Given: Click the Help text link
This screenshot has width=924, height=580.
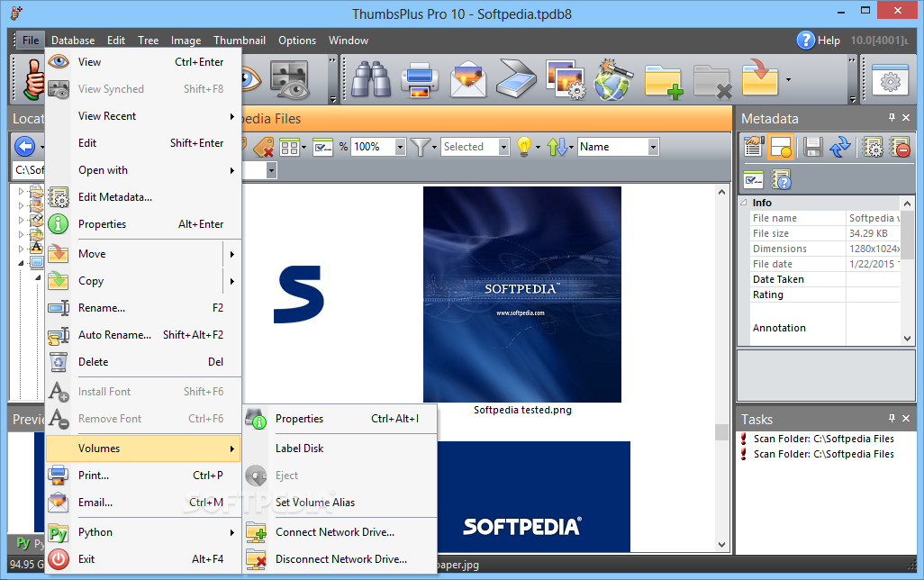Looking at the screenshot, I should (x=829, y=41).
